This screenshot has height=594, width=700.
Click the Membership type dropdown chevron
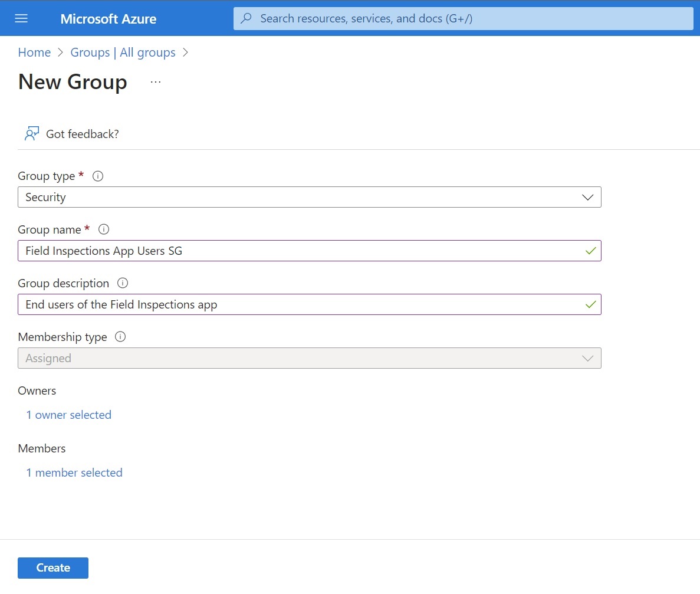(x=587, y=358)
